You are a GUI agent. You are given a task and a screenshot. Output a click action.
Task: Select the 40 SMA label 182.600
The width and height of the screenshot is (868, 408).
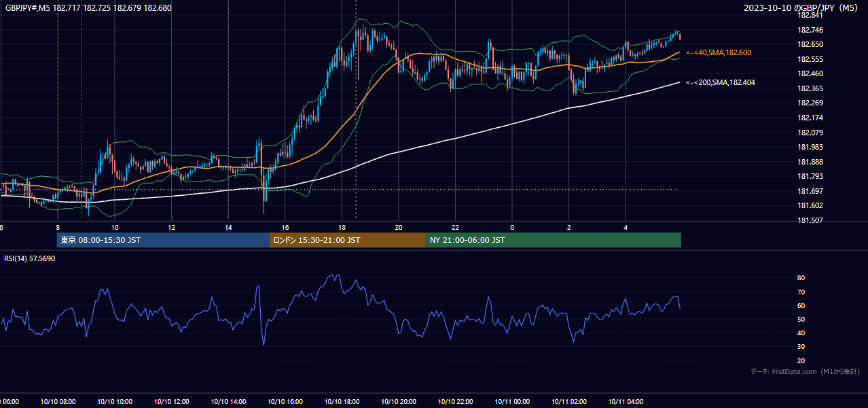point(719,52)
